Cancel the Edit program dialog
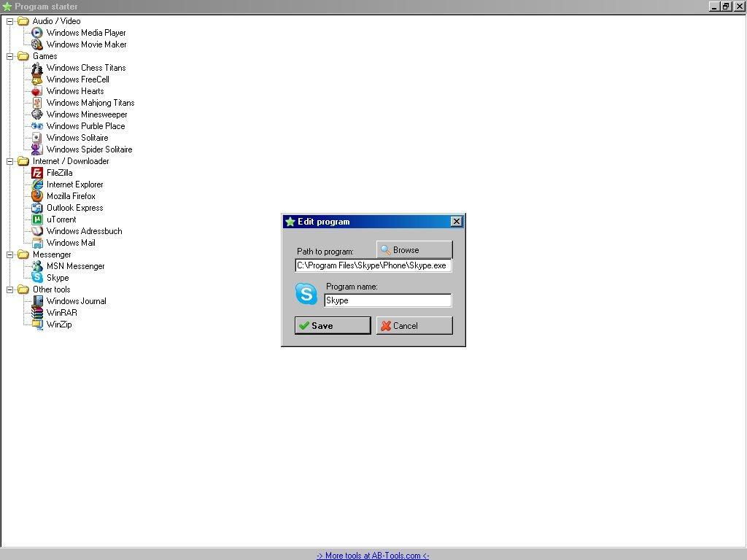 (414, 326)
